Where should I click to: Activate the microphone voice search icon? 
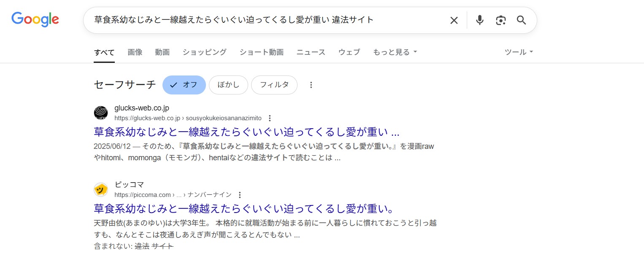(x=479, y=20)
